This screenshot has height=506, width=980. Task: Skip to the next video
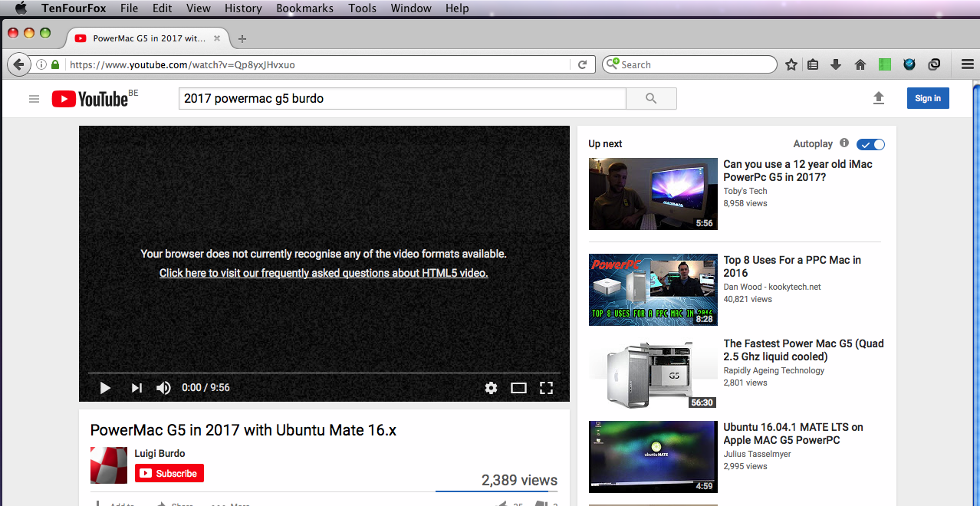(136, 388)
